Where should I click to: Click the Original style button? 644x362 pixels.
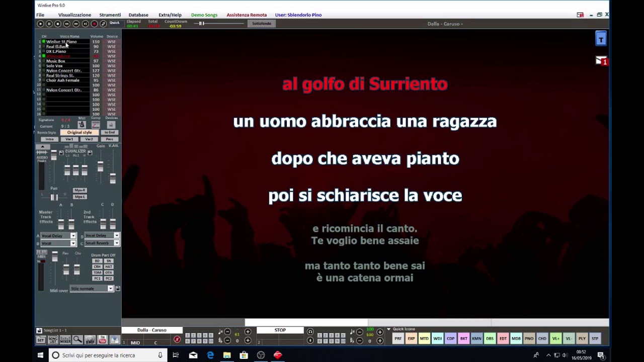pyautogui.click(x=79, y=132)
